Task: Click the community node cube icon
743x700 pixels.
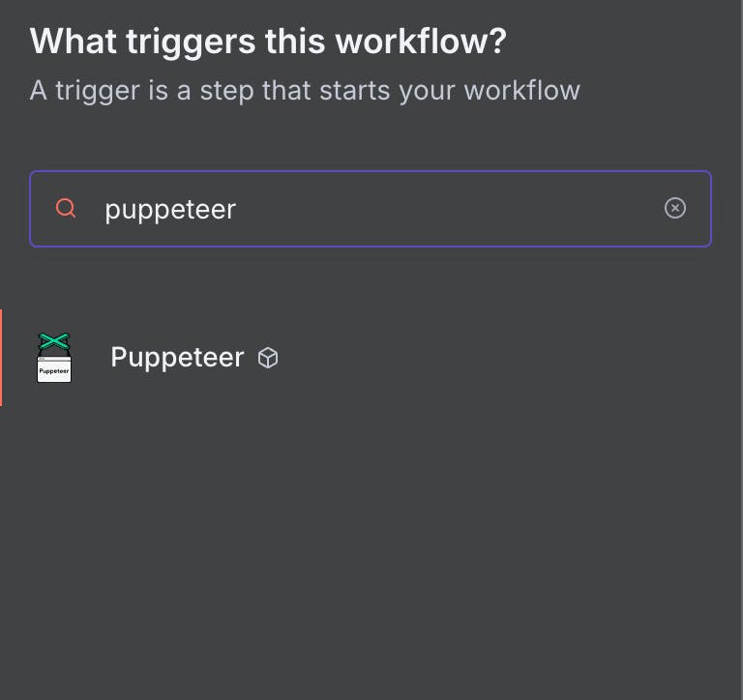Action: click(268, 358)
